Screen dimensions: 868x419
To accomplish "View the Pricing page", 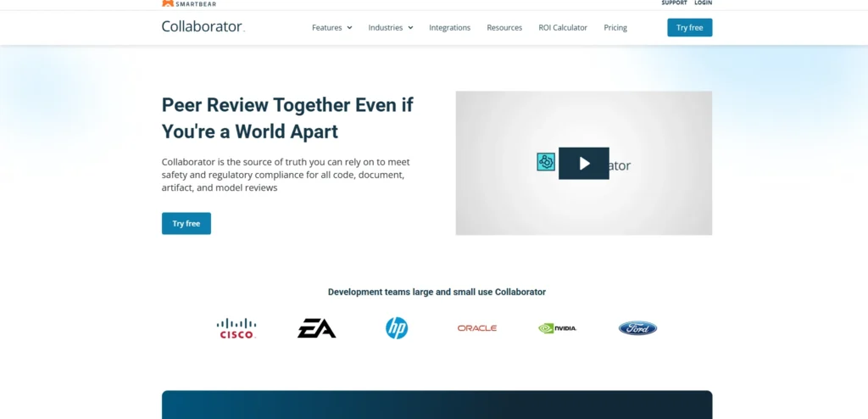I will [615, 28].
